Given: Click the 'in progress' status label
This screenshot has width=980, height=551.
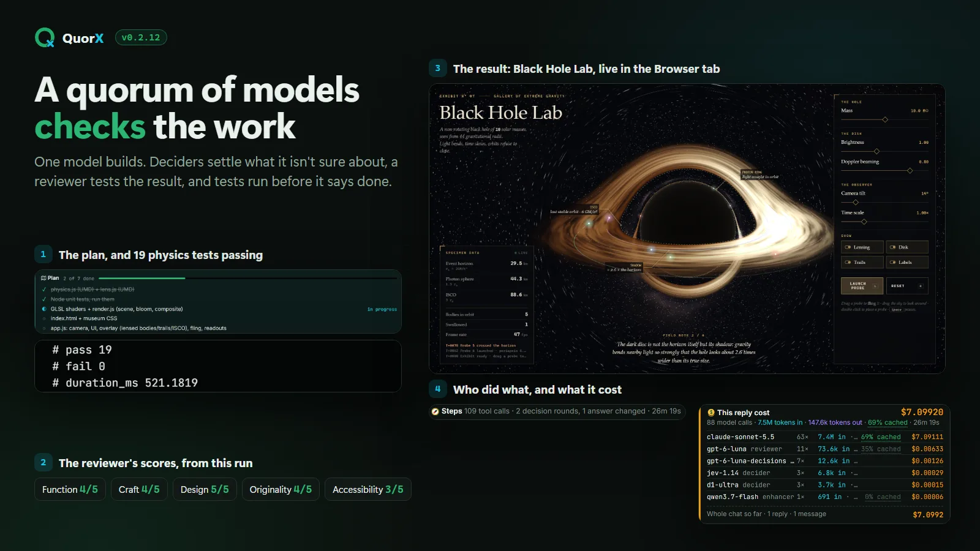Looking at the screenshot, I should [382, 309].
